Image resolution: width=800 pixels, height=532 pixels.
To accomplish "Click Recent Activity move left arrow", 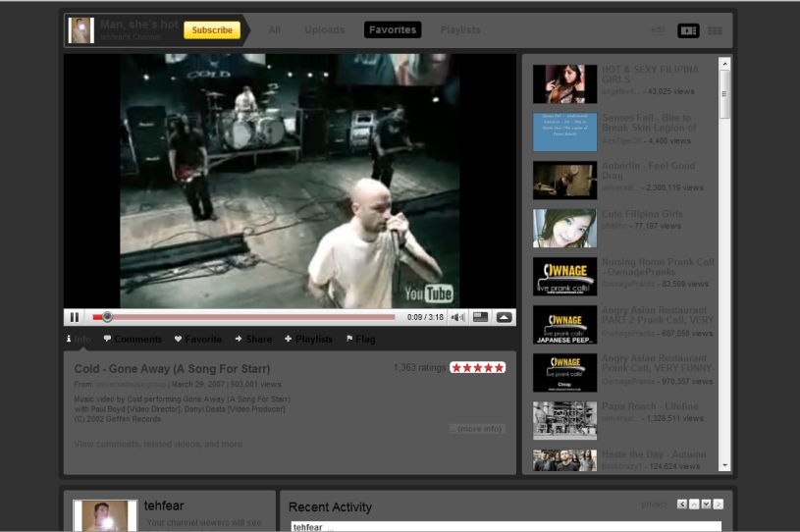I will (682, 505).
